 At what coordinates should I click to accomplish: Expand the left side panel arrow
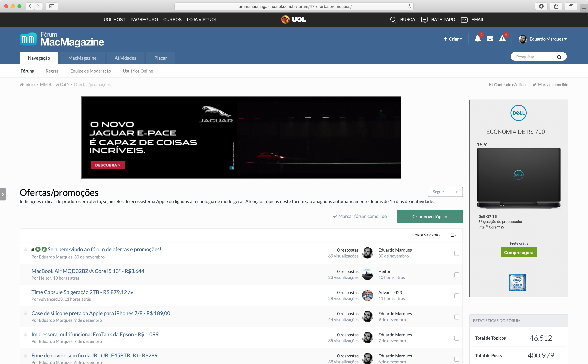point(3,194)
